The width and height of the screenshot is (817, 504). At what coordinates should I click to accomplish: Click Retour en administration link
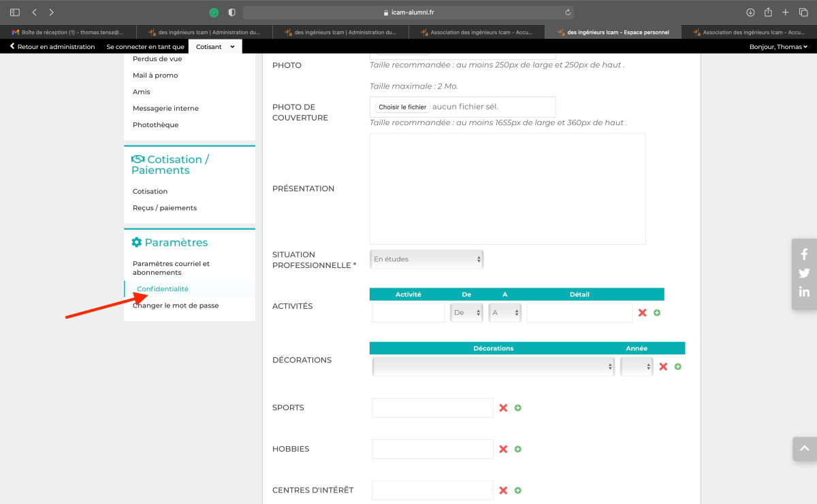[x=52, y=47]
